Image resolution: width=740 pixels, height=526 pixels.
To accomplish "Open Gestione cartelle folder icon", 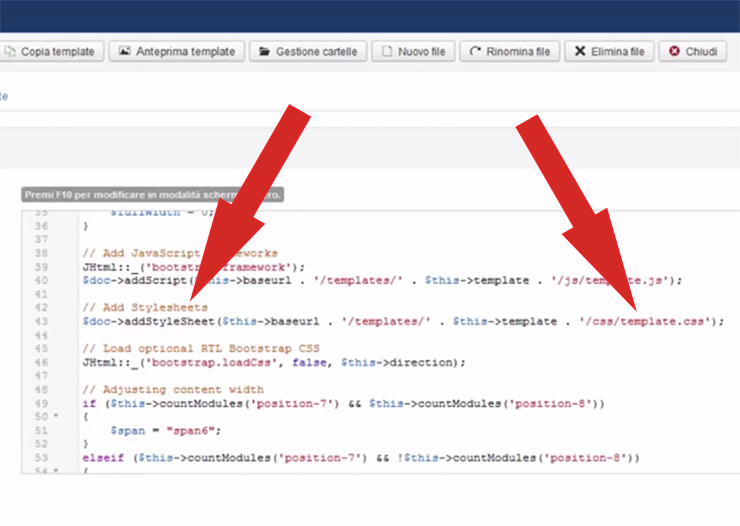I will pos(264,51).
